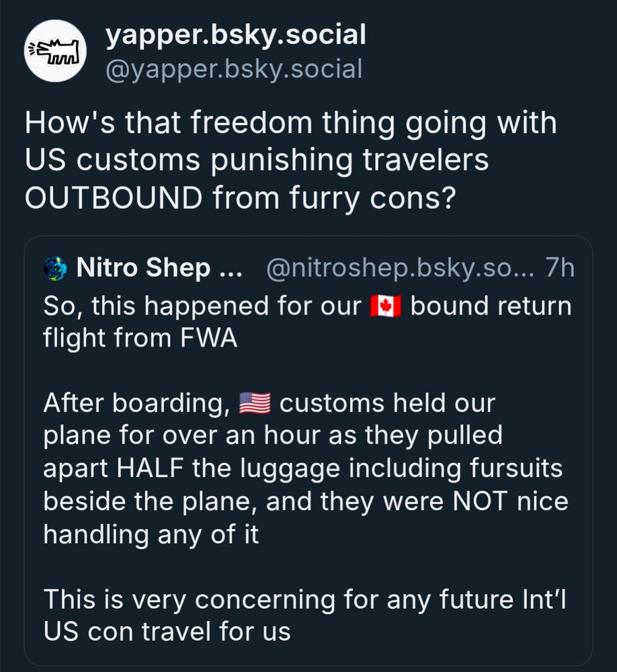617x672 pixels.
Task: Open the yapper.bsky.social display name
Action: (x=236, y=35)
